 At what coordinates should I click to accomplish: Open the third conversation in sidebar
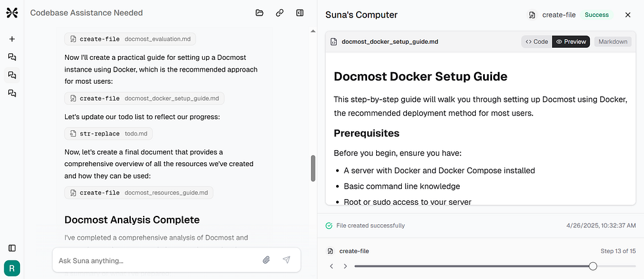pos(12,93)
